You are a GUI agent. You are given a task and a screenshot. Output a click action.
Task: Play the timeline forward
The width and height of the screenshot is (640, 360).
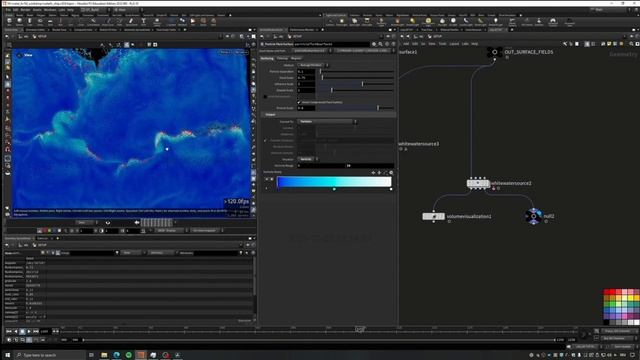[29, 331]
